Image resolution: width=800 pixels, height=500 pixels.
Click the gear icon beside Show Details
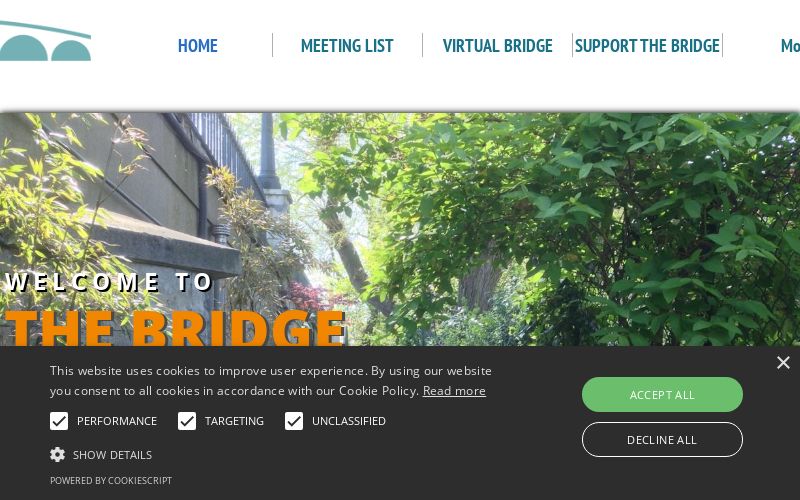[x=57, y=455]
